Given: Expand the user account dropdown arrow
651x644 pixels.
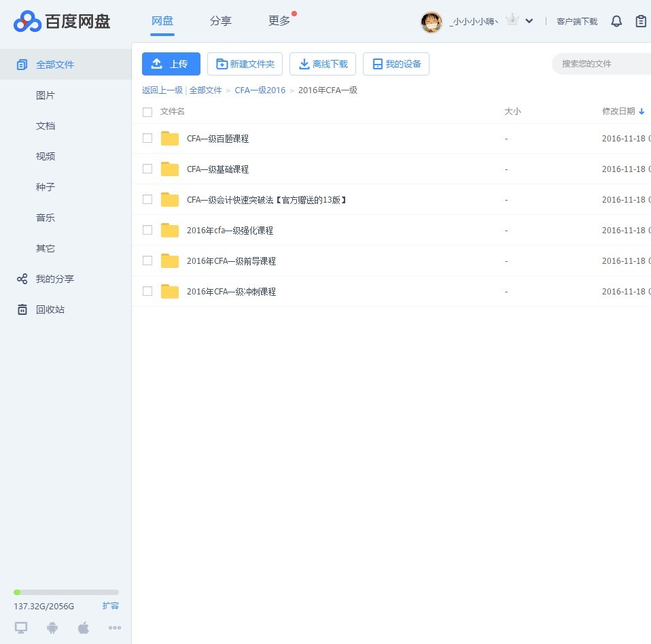Looking at the screenshot, I should point(529,21).
